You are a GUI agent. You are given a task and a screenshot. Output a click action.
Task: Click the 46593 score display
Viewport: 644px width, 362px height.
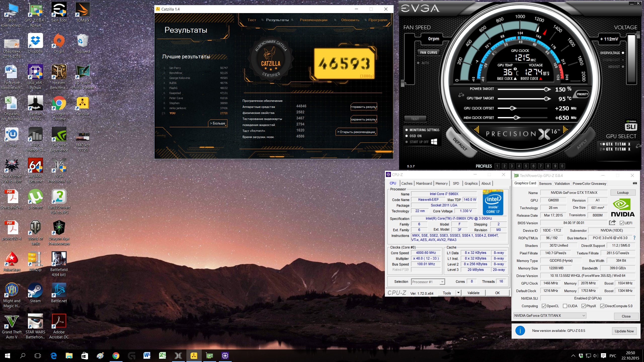344,63
